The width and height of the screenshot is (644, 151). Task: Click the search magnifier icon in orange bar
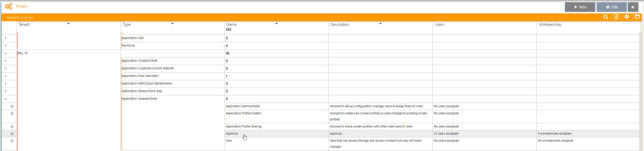605,17
